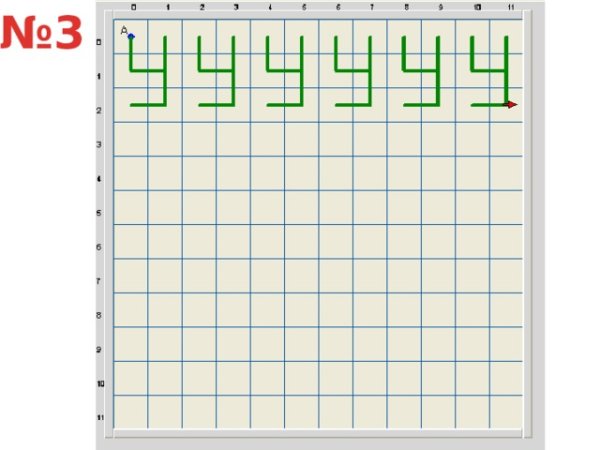Screen dimensions: 600x450
Task: Select the second green Ч shape from left
Action: pyautogui.click(x=217, y=72)
